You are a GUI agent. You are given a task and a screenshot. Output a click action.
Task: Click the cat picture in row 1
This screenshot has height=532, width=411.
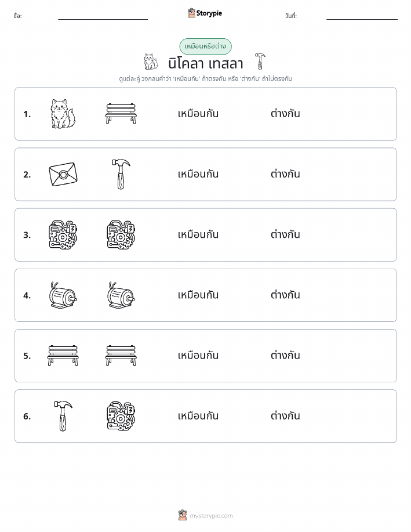click(63, 114)
